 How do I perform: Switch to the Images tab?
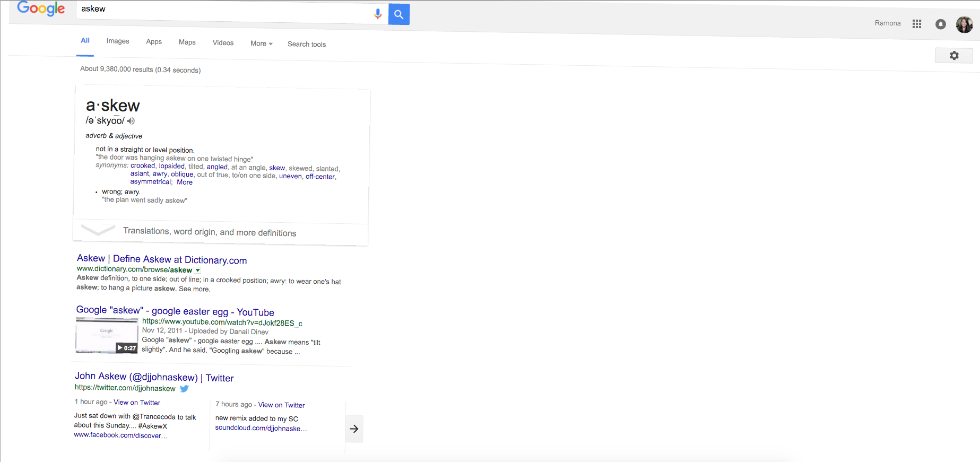click(118, 41)
